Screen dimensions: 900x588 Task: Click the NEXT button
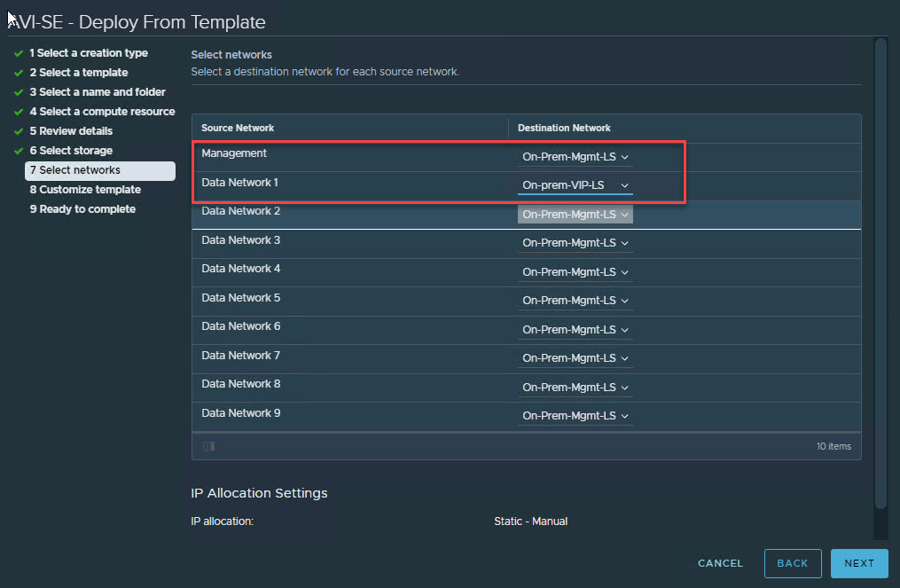[858, 563]
